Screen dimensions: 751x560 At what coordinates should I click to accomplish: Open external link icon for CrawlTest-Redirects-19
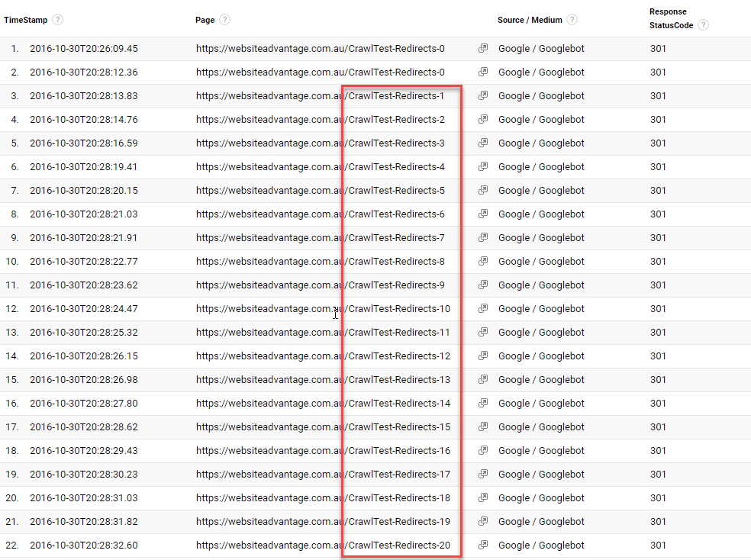tap(483, 521)
